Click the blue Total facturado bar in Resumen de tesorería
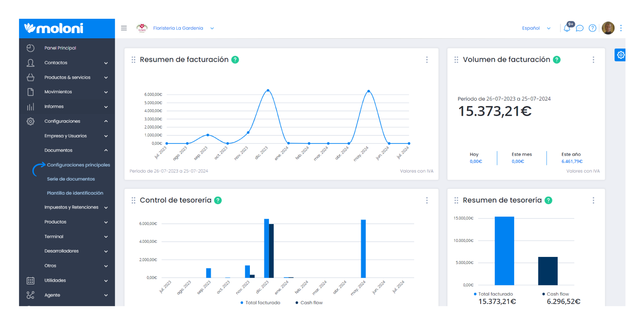644x325 pixels. (x=504, y=251)
